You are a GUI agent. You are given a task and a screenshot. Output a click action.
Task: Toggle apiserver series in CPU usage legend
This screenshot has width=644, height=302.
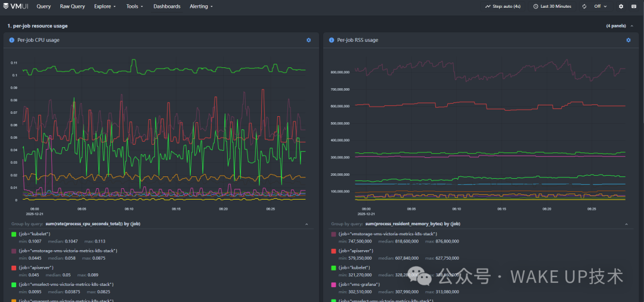(14, 268)
